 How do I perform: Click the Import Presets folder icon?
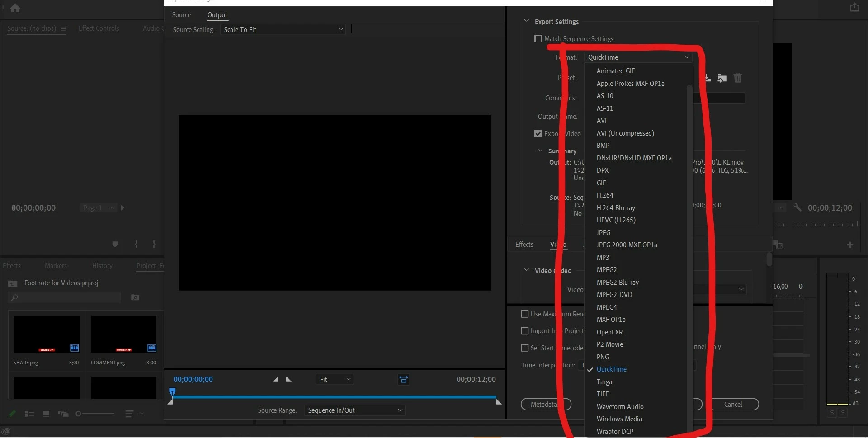(722, 78)
